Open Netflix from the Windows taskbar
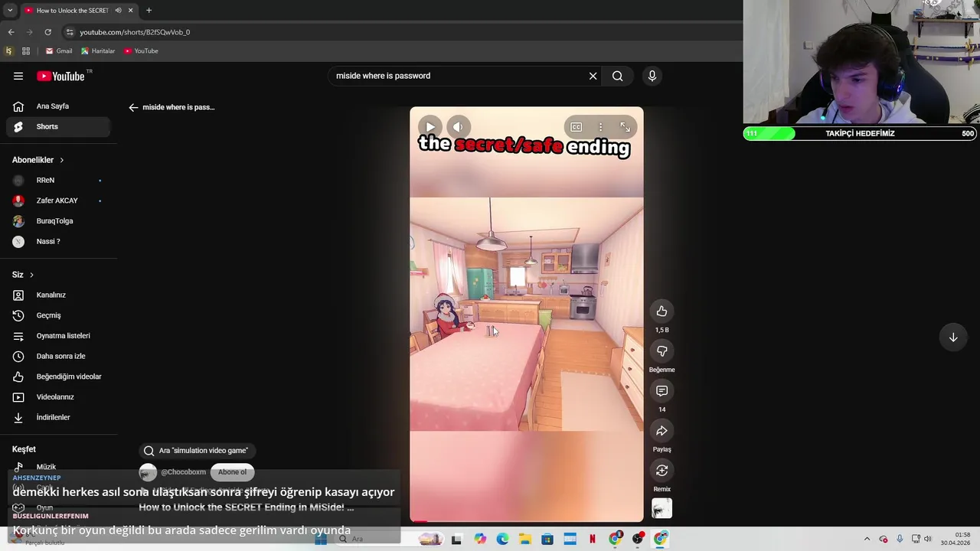The height and width of the screenshot is (551, 980). (x=593, y=540)
